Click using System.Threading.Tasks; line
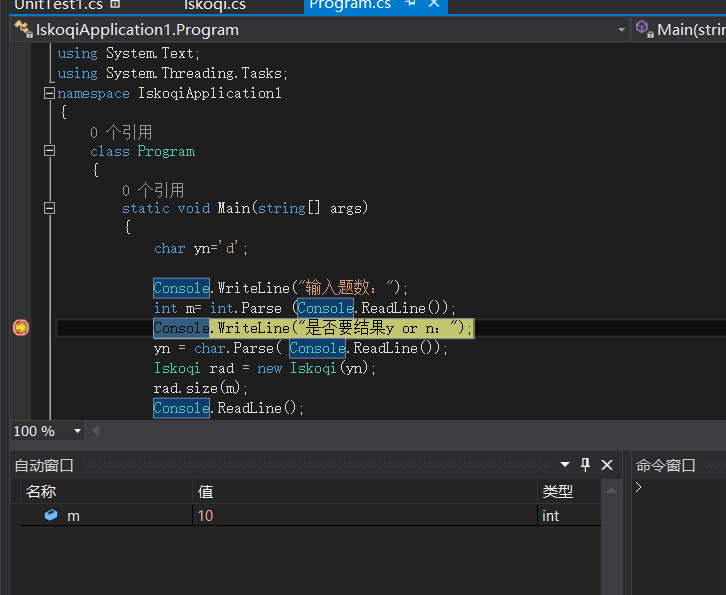Image resolution: width=726 pixels, height=595 pixels. pos(172,73)
